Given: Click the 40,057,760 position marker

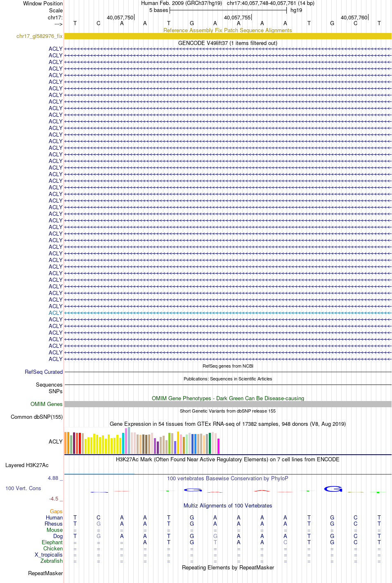Looking at the screenshot, I should pos(354,17).
